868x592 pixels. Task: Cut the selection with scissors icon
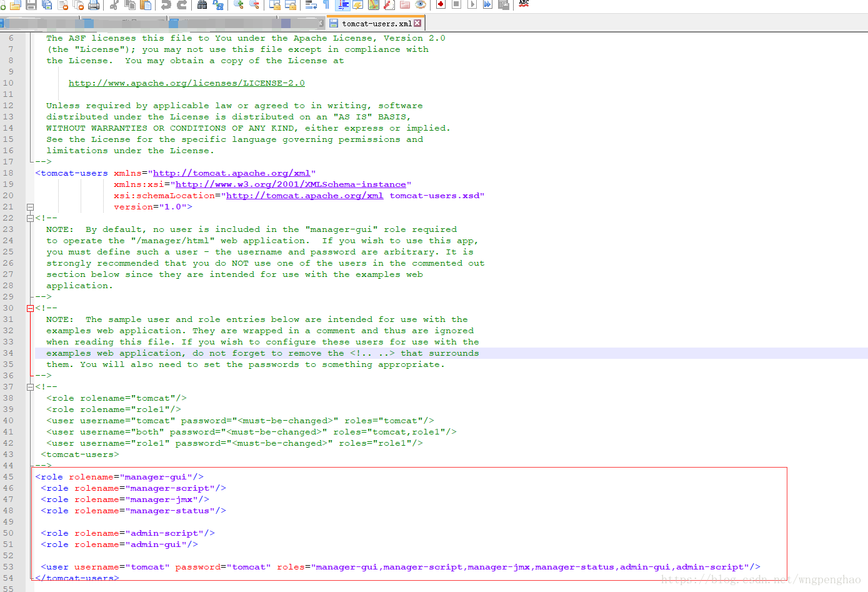click(x=114, y=5)
